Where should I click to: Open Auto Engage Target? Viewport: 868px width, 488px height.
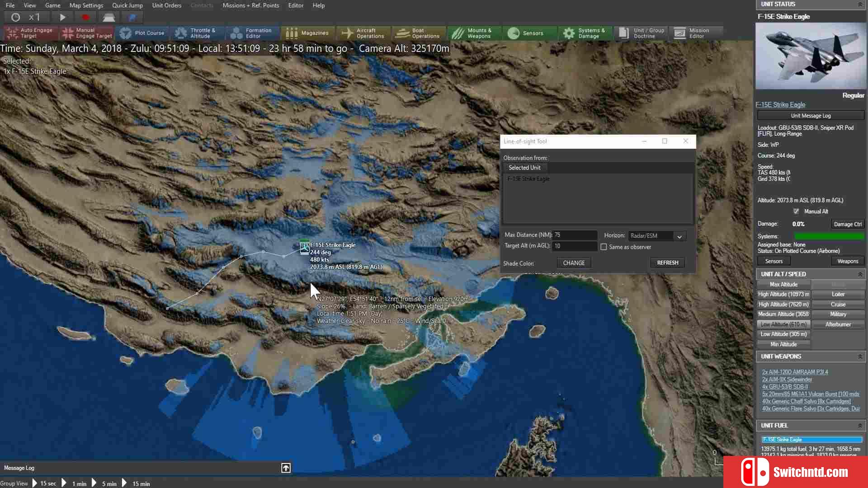tap(30, 33)
